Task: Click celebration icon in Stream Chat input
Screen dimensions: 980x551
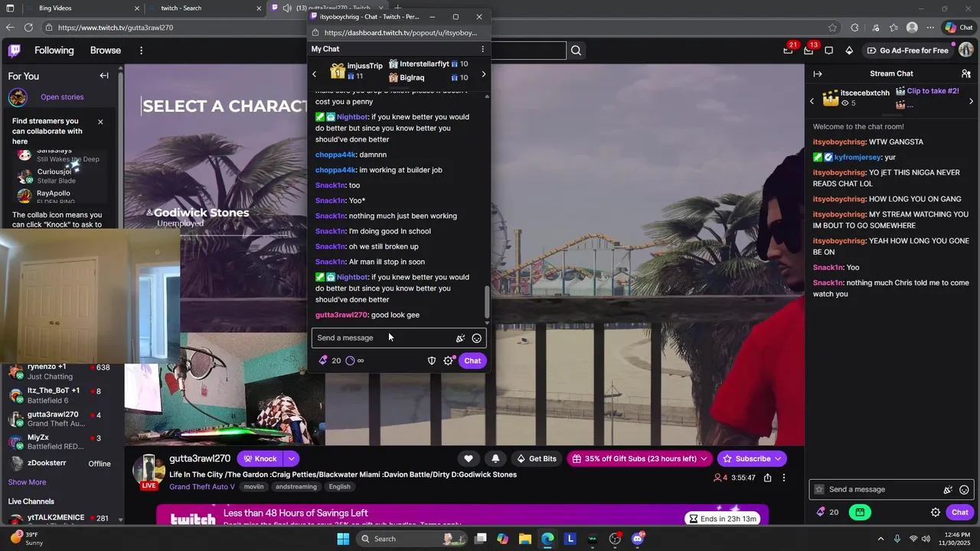Action: (948, 490)
